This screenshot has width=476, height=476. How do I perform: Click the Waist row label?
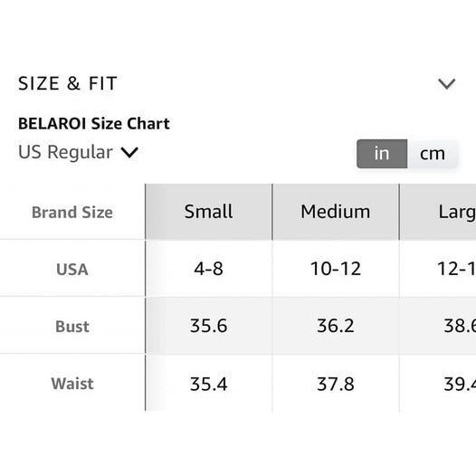(72, 384)
